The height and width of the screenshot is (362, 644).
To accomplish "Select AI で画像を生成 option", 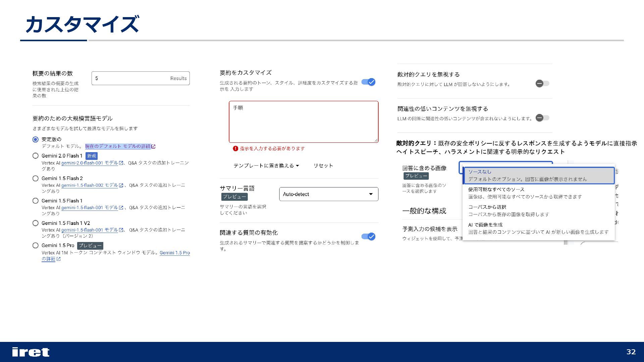I will coord(539,228).
